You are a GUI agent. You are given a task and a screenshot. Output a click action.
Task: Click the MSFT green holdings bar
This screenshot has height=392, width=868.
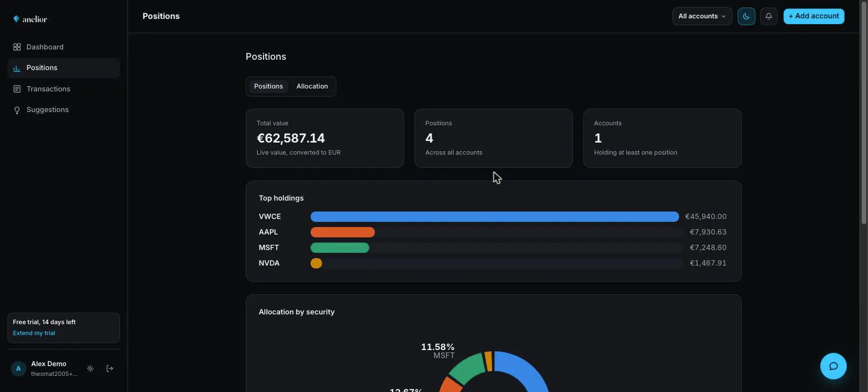coord(340,248)
